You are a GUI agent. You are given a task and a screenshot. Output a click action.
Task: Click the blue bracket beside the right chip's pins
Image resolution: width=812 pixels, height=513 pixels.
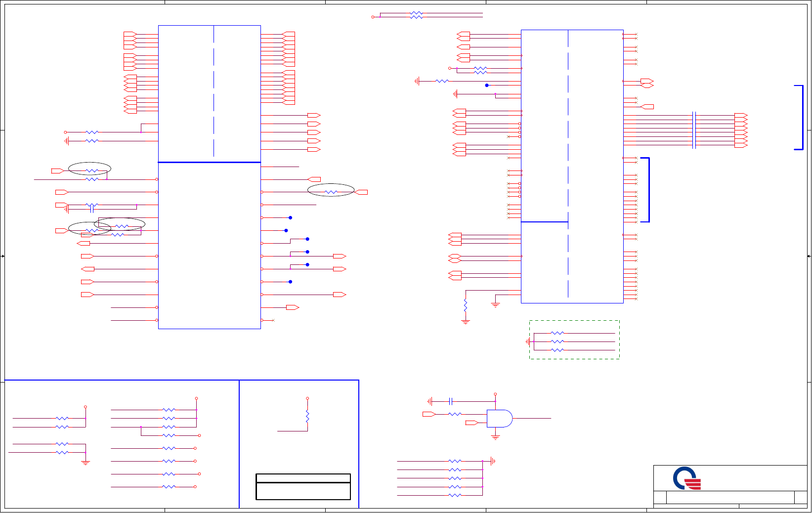coord(645,190)
